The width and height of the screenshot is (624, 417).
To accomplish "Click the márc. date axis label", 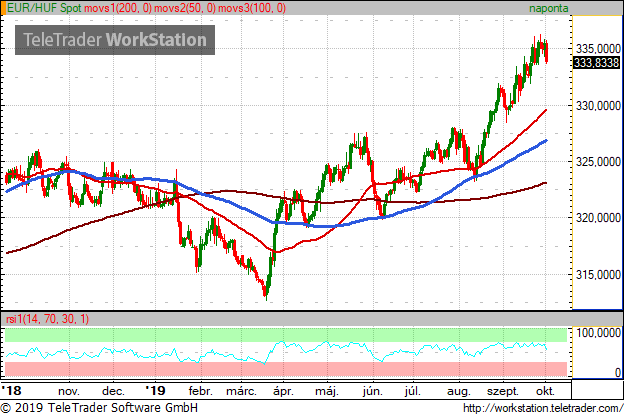I will coord(241,391).
